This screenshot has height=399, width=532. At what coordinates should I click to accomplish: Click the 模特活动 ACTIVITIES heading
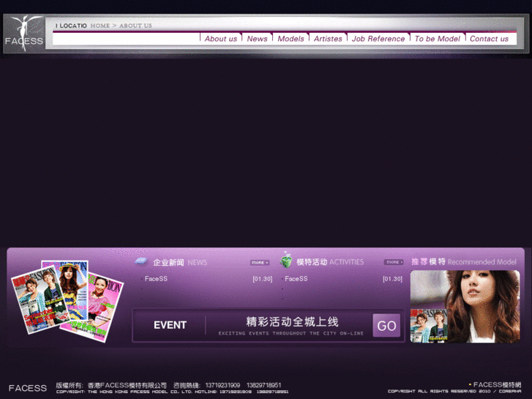tap(330, 262)
